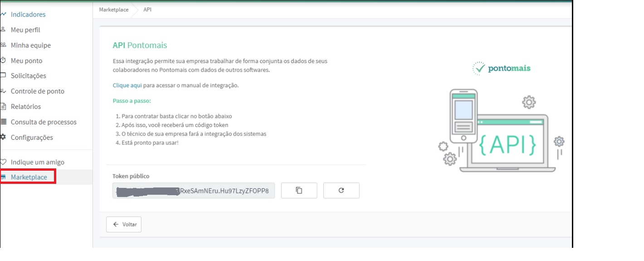The image size is (644, 261).
Task: Go to Minha equipe section
Action: [x=31, y=45]
